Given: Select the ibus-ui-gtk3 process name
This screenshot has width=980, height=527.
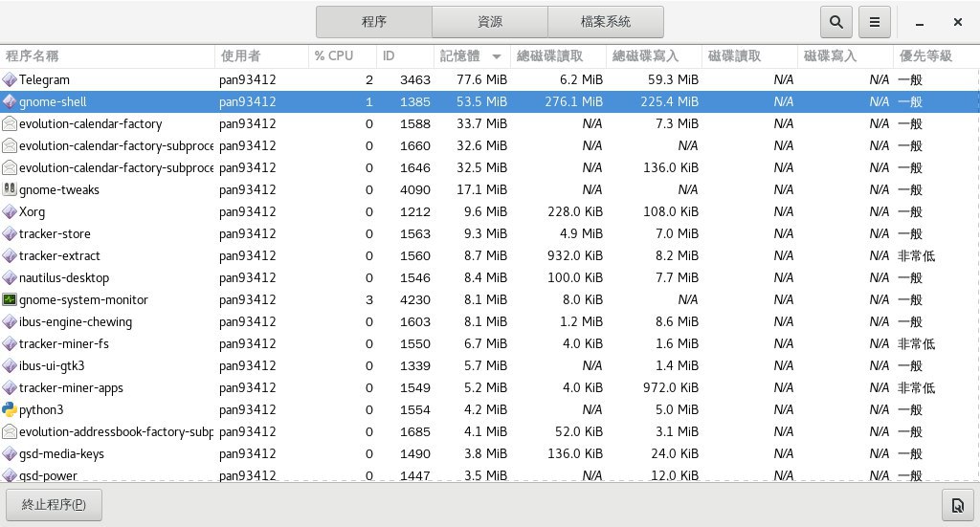Looking at the screenshot, I should pos(52,366).
